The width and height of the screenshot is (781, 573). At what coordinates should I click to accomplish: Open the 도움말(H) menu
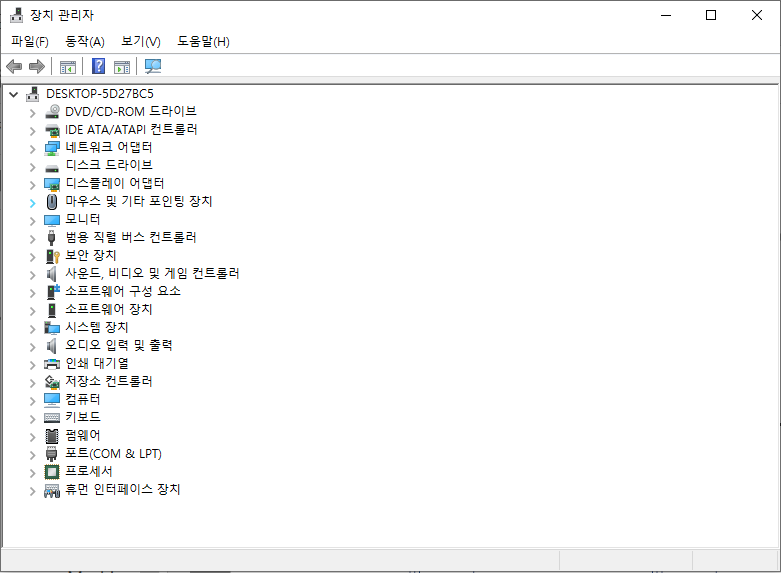pyautogui.click(x=203, y=41)
